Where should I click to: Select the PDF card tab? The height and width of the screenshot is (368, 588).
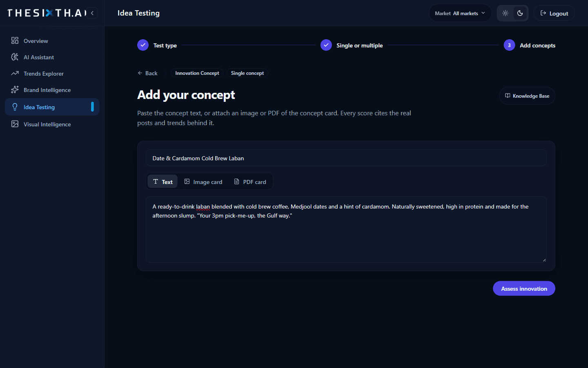(250, 182)
